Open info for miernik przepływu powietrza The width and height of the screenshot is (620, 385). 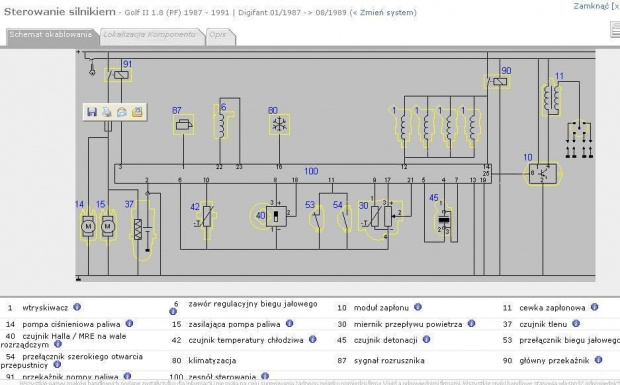coord(471,323)
